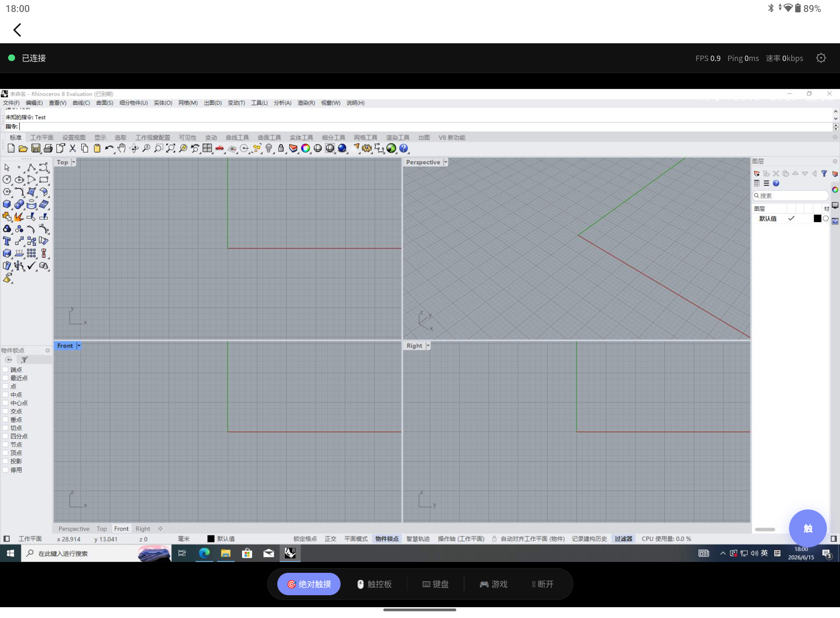Select the Polyline tool in left sidebar

point(32,167)
